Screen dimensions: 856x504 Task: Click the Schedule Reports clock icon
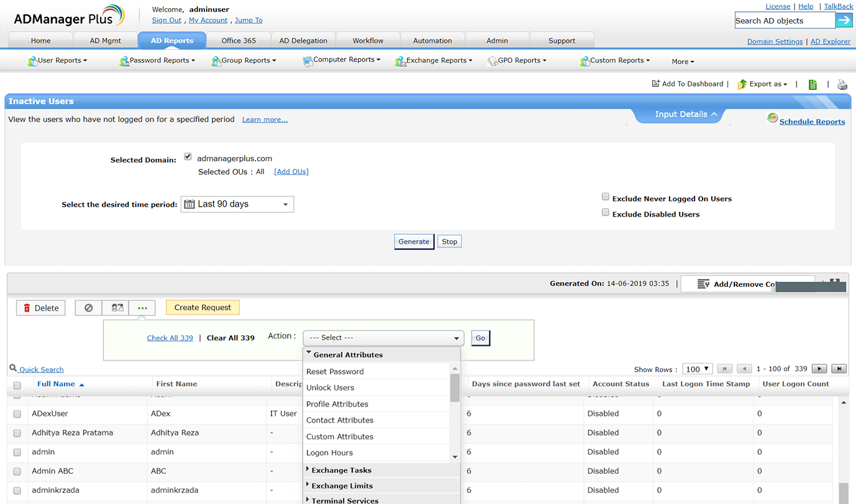tap(772, 118)
